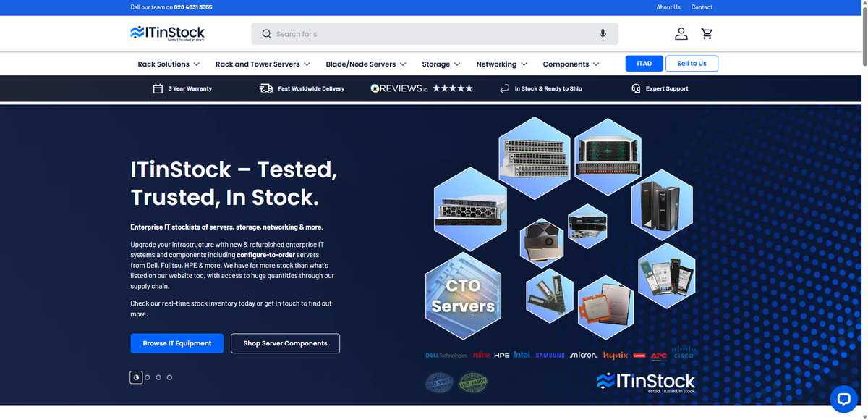This screenshot has width=868, height=420.
Task: Activate voice search microphone icon
Action: (603, 34)
